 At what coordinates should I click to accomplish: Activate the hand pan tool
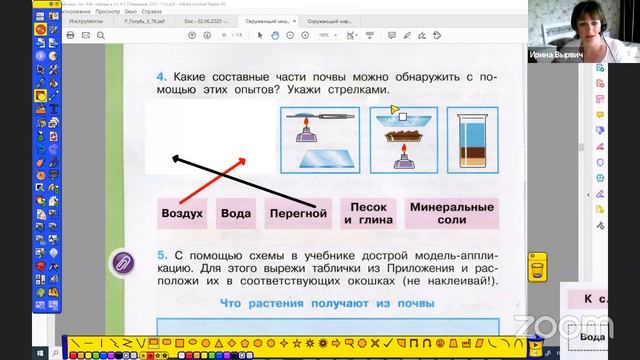(x=275, y=36)
